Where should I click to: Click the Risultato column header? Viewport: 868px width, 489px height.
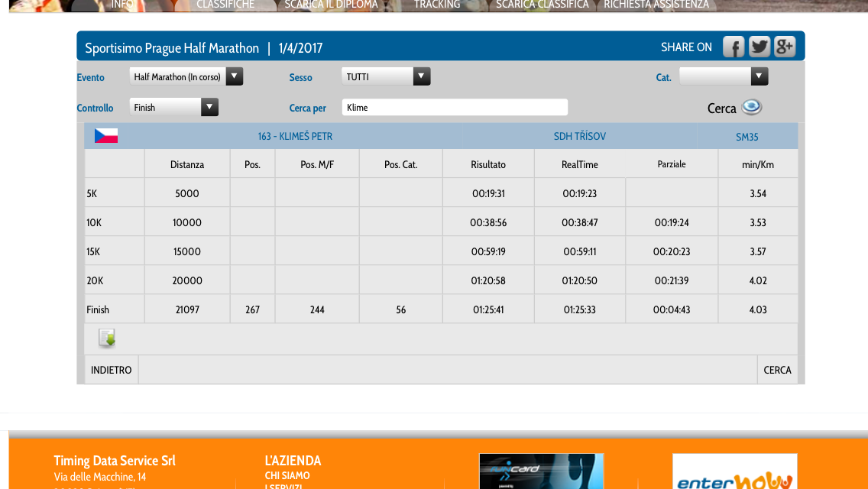click(x=488, y=164)
